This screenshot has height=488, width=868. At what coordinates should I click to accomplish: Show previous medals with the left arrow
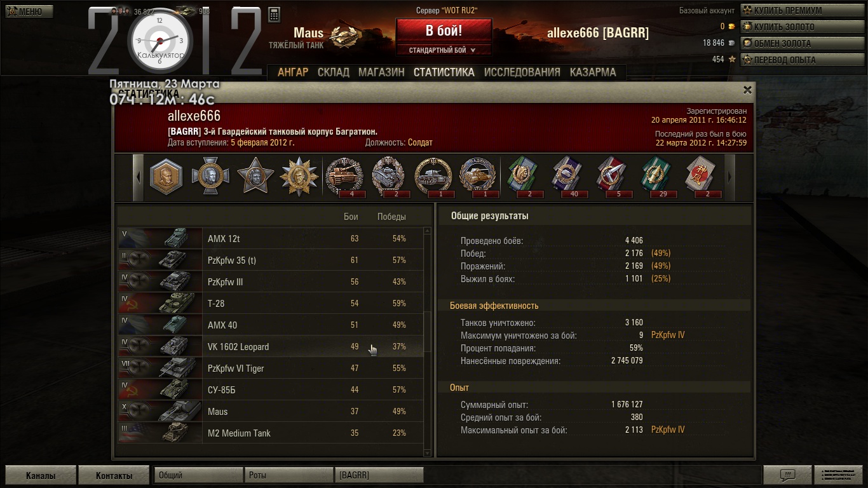tap(139, 177)
